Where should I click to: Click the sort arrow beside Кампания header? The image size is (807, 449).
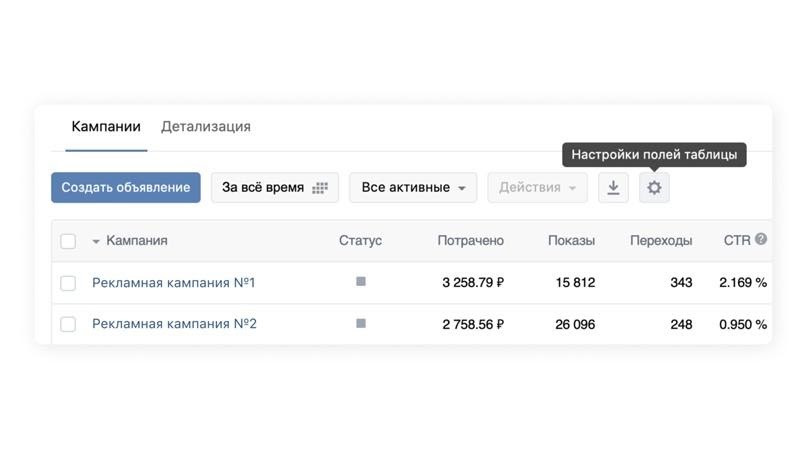point(96,242)
